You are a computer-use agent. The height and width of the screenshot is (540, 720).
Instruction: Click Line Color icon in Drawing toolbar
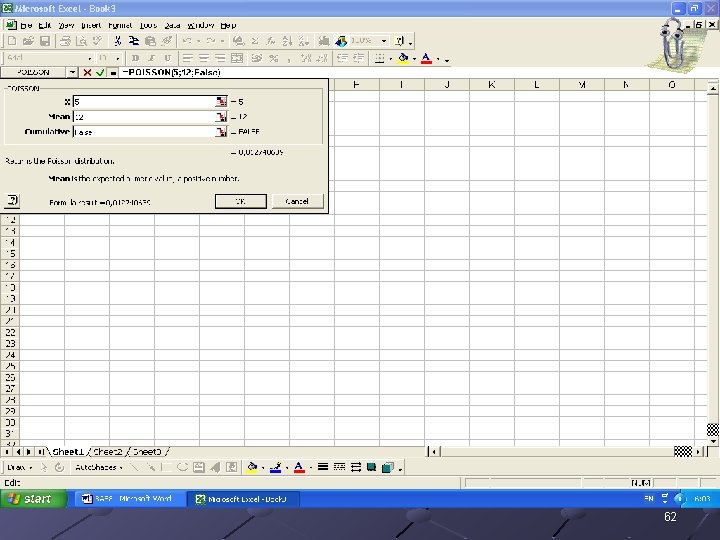276,467
